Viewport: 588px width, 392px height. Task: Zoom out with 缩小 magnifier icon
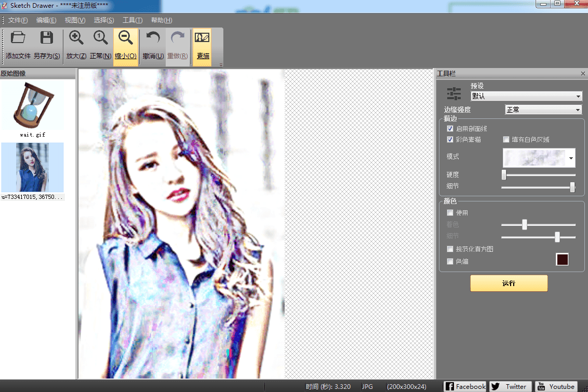(x=125, y=38)
